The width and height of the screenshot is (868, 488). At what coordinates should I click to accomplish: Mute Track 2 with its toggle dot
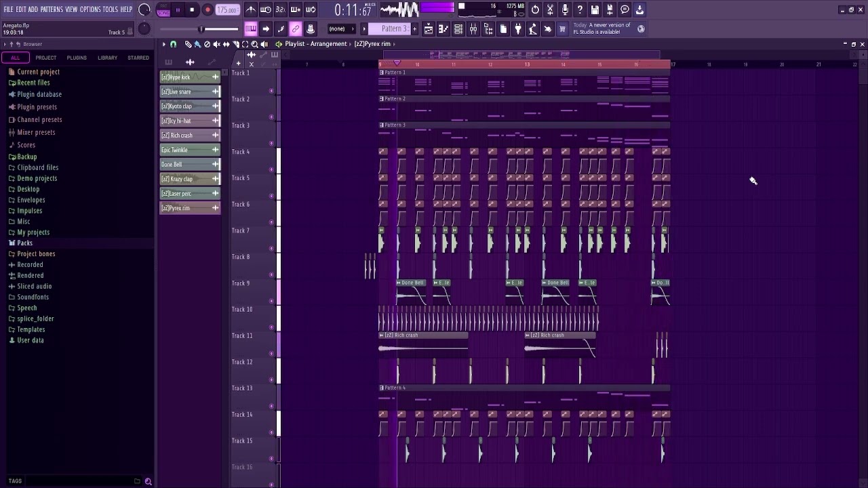pyautogui.click(x=271, y=117)
